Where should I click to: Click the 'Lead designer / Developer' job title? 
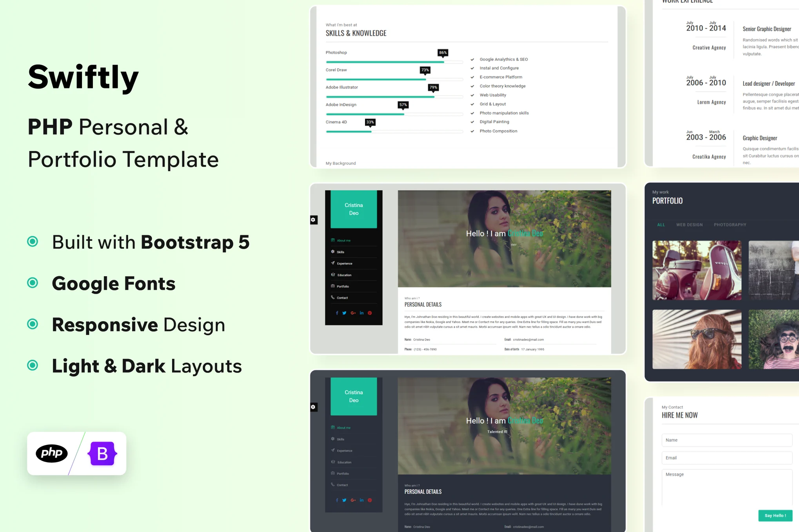point(768,83)
